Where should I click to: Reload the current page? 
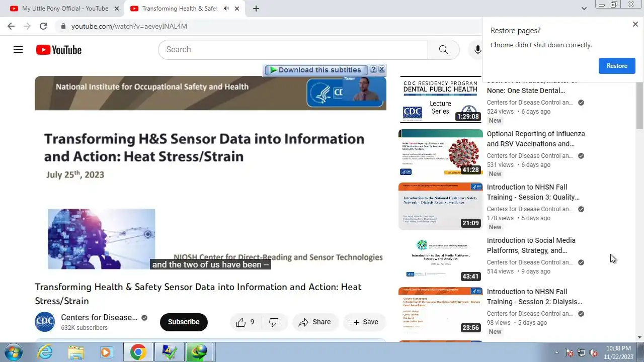43,26
